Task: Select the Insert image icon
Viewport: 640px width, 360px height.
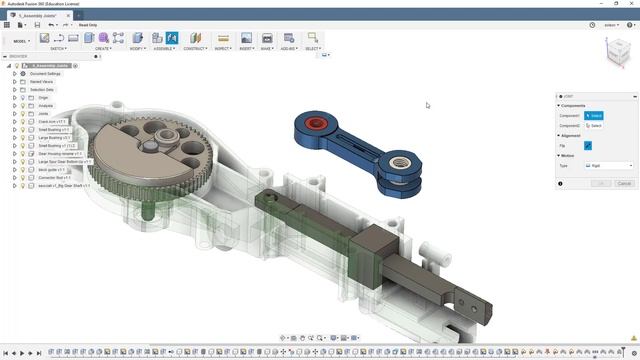Action: pyautogui.click(x=247, y=38)
